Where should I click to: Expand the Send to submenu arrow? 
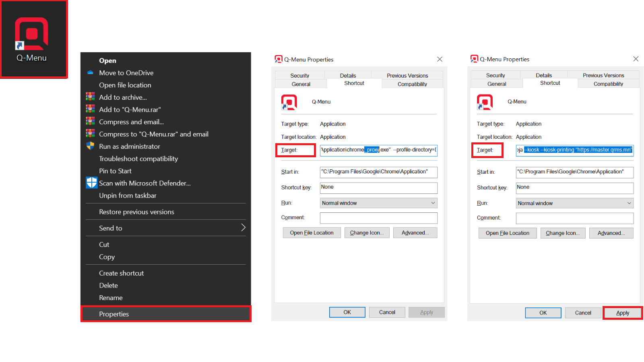click(x=243, y=228)
